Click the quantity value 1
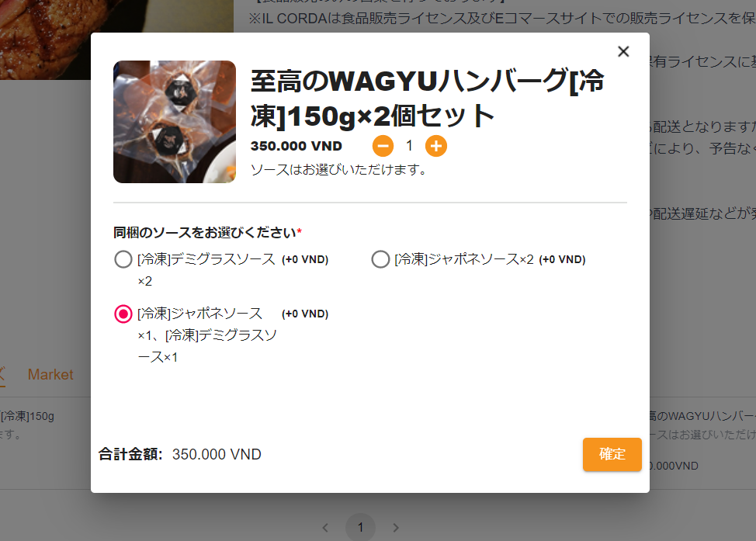 409,146
